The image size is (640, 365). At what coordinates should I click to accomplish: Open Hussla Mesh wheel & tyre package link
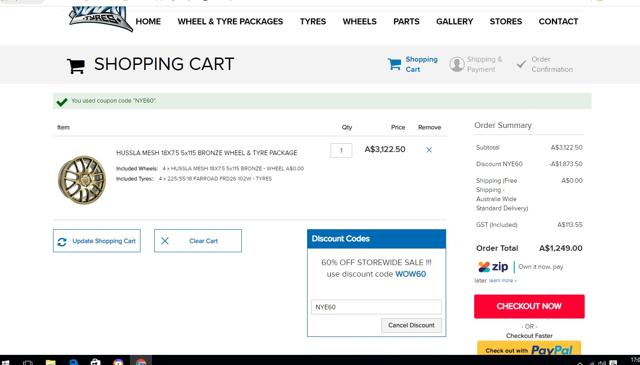207,153
